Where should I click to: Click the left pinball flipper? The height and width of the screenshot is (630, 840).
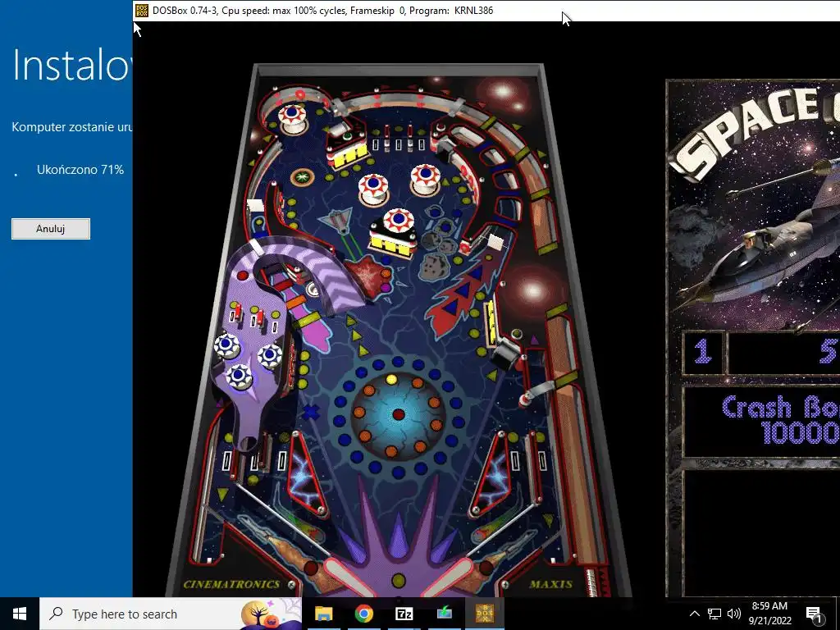[x=347, y=577]
